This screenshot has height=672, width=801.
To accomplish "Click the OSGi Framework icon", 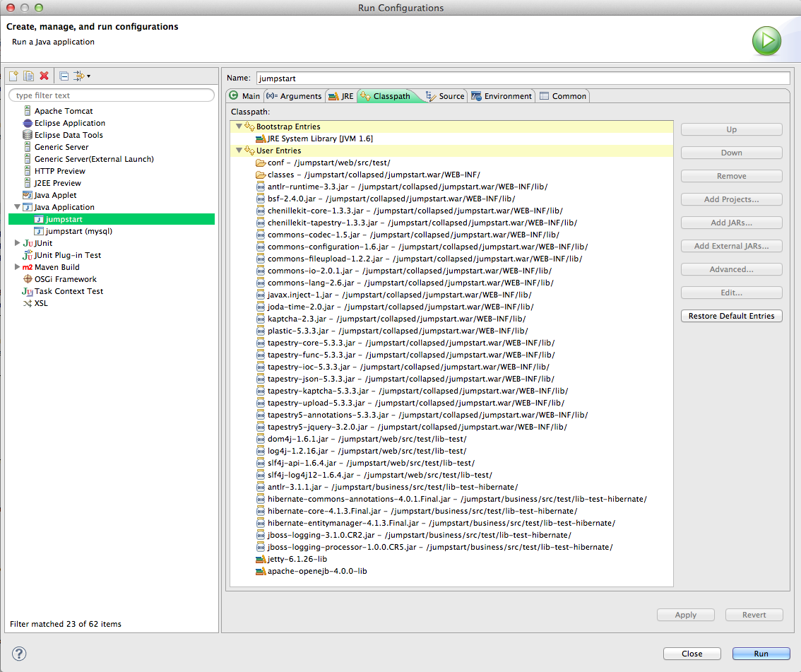I will [x=28, y=279].
